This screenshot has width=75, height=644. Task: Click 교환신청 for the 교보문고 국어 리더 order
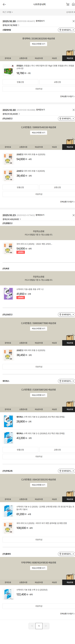point(57,187)
